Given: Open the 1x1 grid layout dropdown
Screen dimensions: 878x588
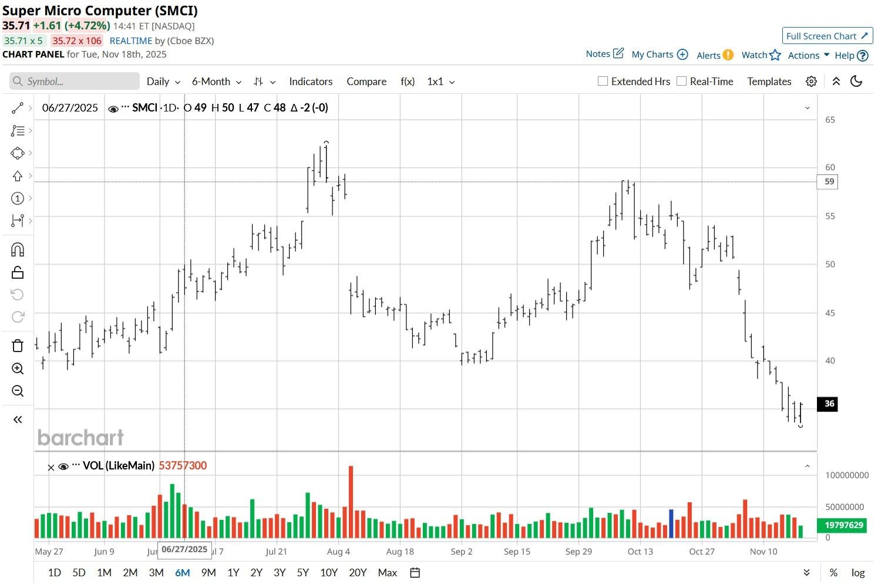Looking at the screenshot, I should coord(441,82).
